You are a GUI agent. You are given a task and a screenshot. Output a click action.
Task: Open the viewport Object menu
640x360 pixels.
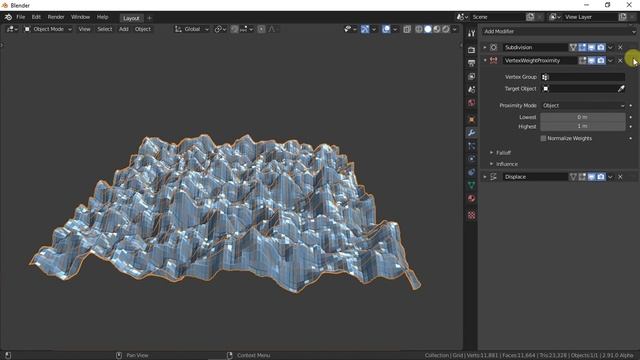tap(143, 29)
